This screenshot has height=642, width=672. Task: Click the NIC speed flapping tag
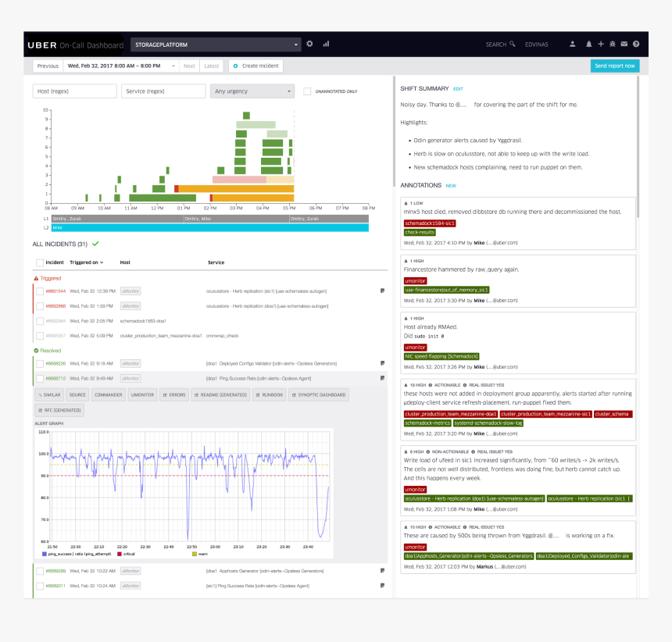coord(441,356)
